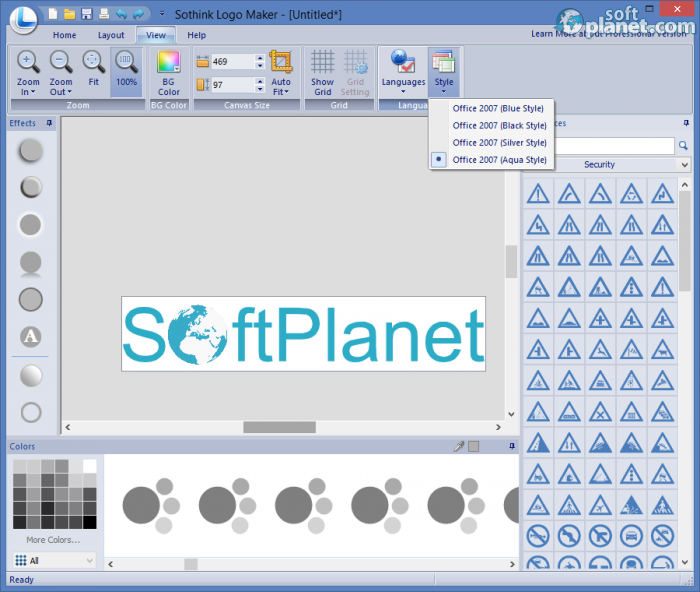Select the View tab
This screenshot has height=592, width=700.
click(x=156, y=35)
